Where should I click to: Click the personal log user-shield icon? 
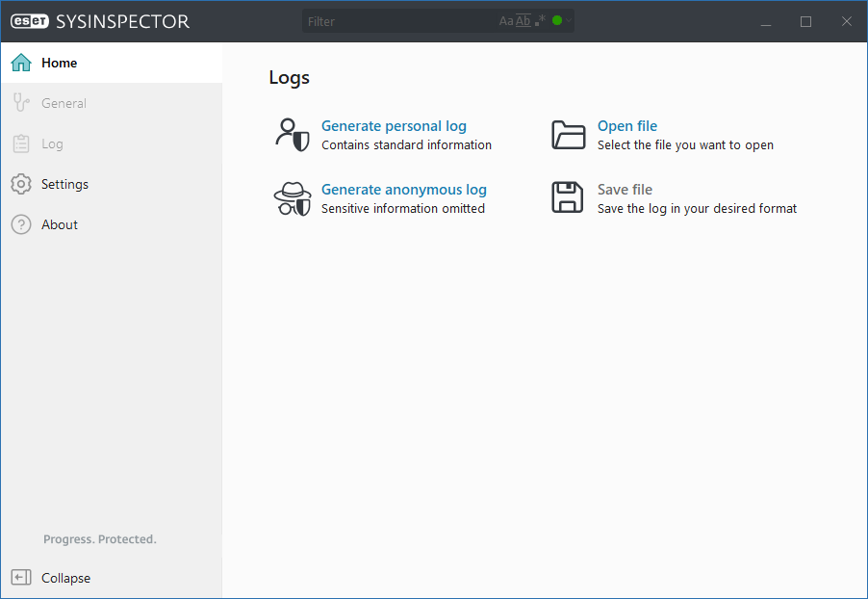point(292,135)
